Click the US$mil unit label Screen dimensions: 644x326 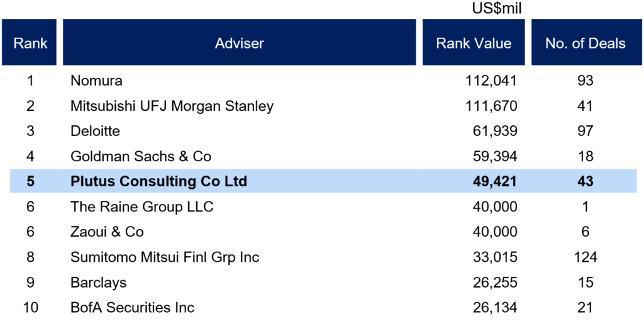(x=497, y=8)
